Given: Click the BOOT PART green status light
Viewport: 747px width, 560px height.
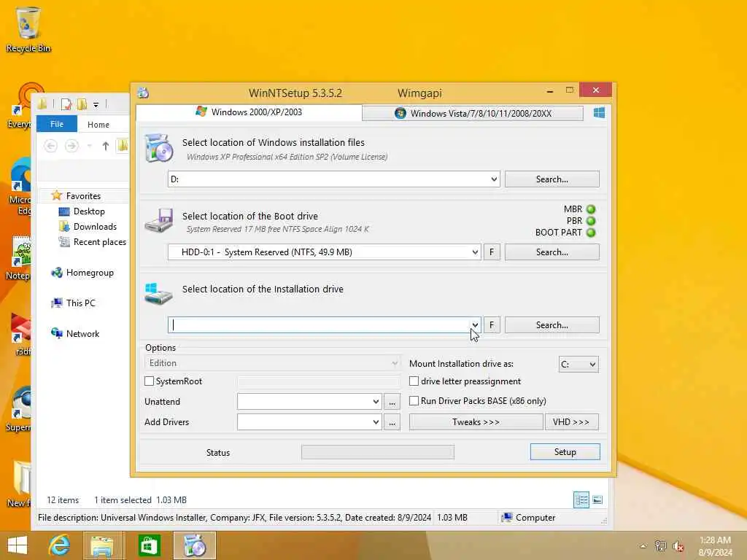Looking at the screenshot, I should pyautogui.click(x=591, y=233).
